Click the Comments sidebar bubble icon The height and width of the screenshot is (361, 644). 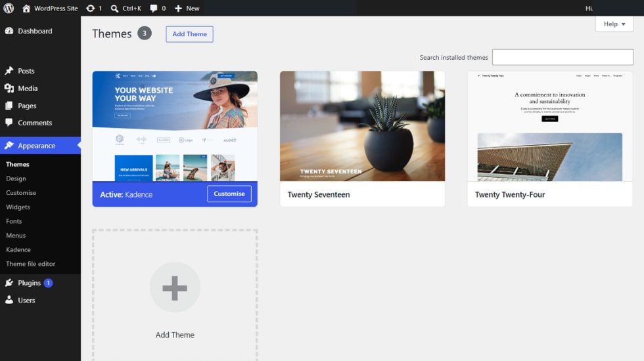[9, 122]
